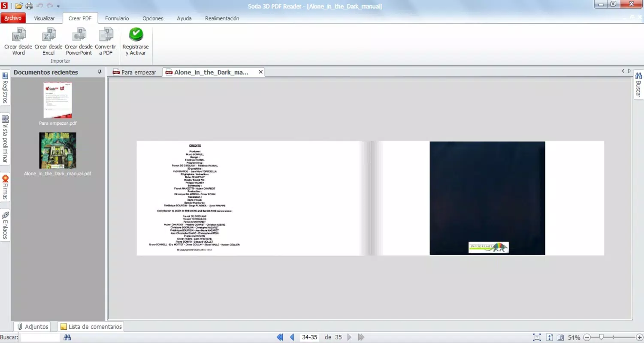Click the undo arrow in quick access toolbar
Screen dimensions: 644x343
(40, 6)
